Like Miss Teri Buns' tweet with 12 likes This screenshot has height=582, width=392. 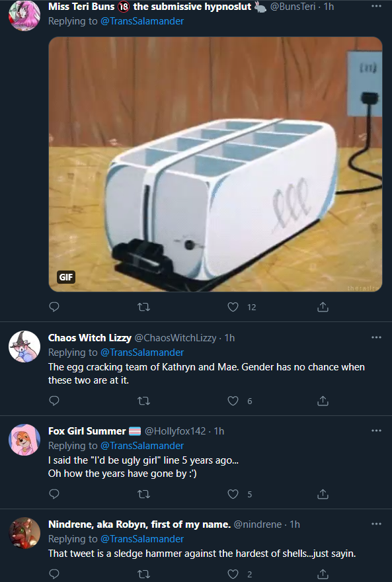pyautogui.click(x=233, y=307)
